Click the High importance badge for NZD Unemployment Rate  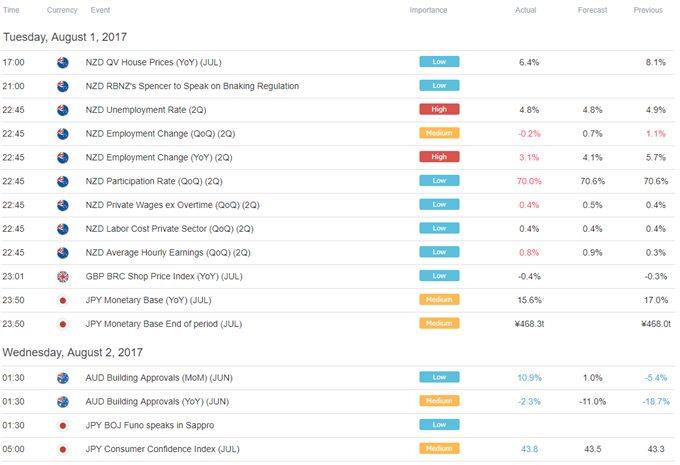coord(439,109)
